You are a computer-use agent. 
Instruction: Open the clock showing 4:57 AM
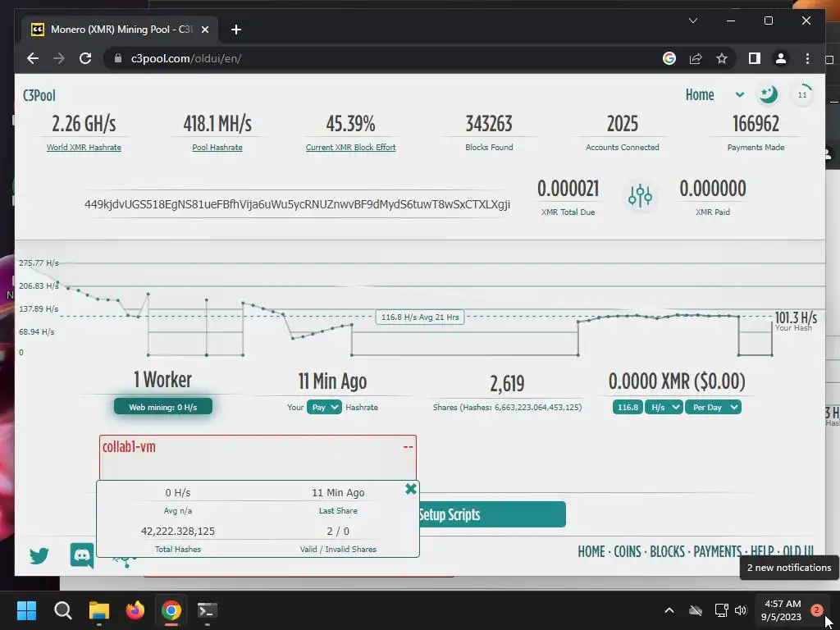click(x=782, y=610)
